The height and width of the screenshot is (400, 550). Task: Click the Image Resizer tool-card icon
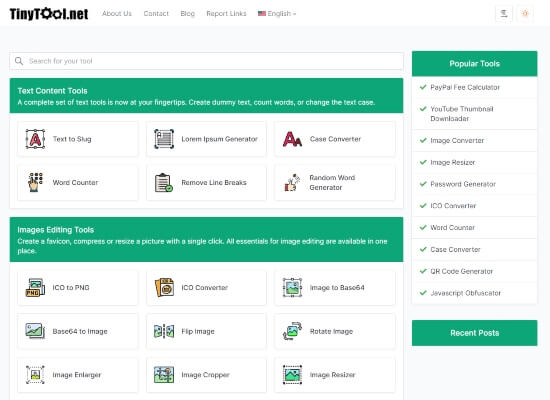click(x=292, y=375)
